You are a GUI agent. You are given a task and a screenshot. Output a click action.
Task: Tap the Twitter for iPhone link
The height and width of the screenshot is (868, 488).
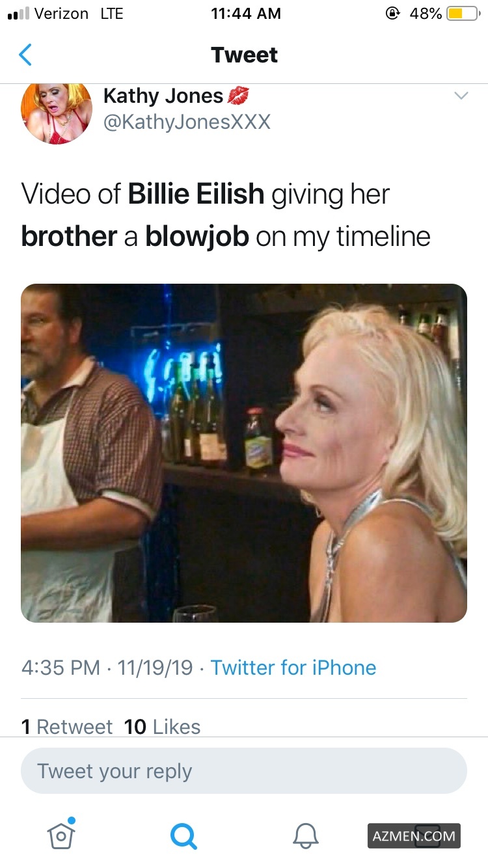click(293, 668)
